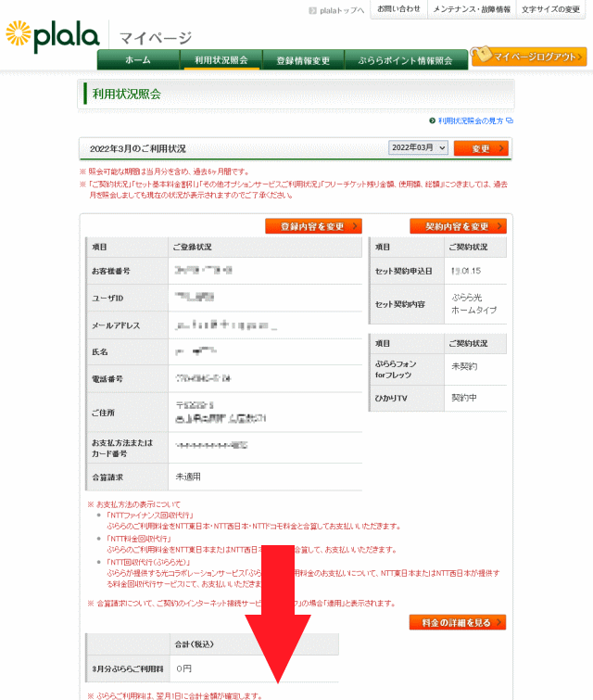Click the ユーザID row label
The image size is (593, 700).
(107, 298)
